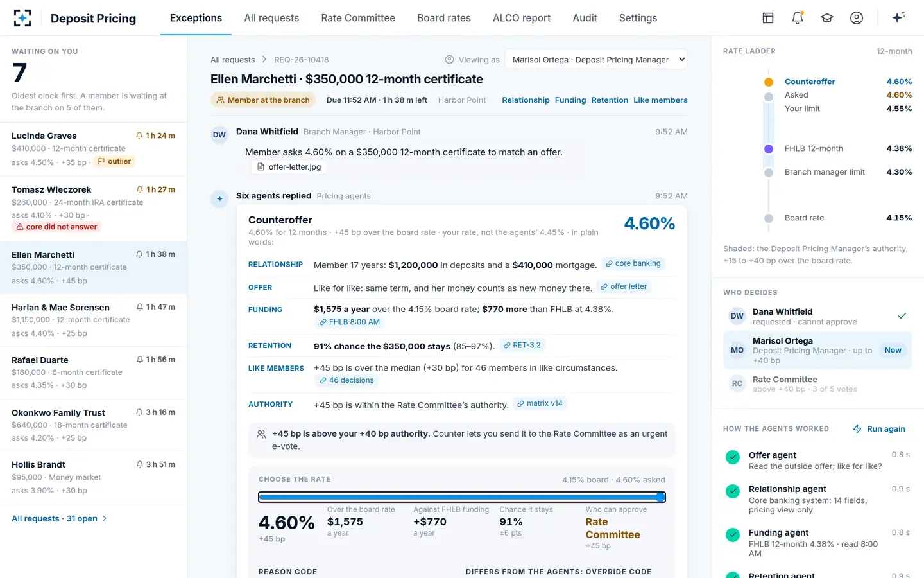The height and width of the screenshot is (578, 924).
Task: Open the FHLB 8:00 AM source chip
Action: click(350, 322)
